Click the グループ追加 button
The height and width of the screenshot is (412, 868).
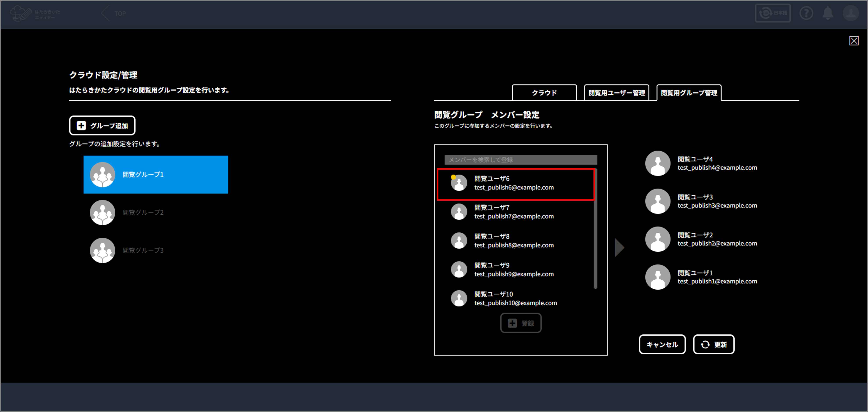[102, 126]
